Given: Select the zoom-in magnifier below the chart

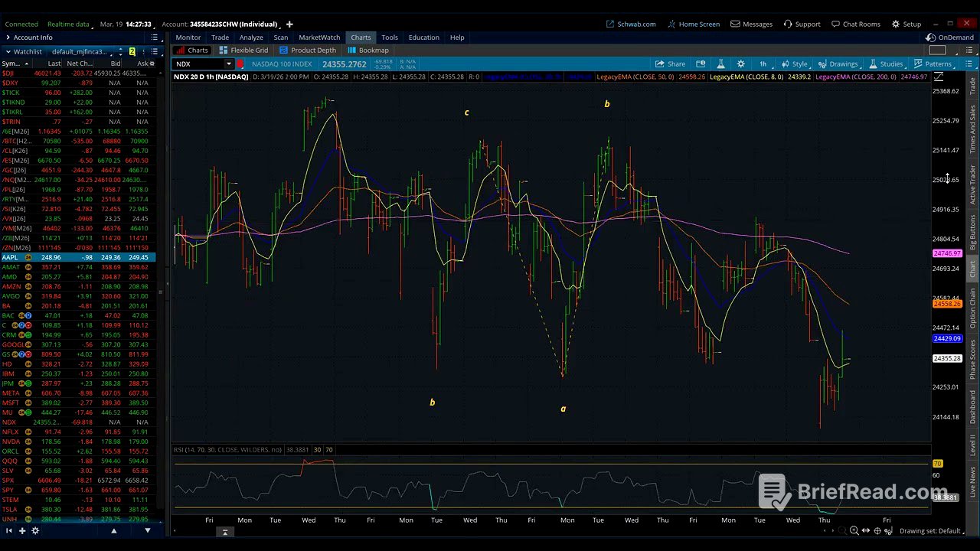Looking at the screenshot, I should click(854, 530).
